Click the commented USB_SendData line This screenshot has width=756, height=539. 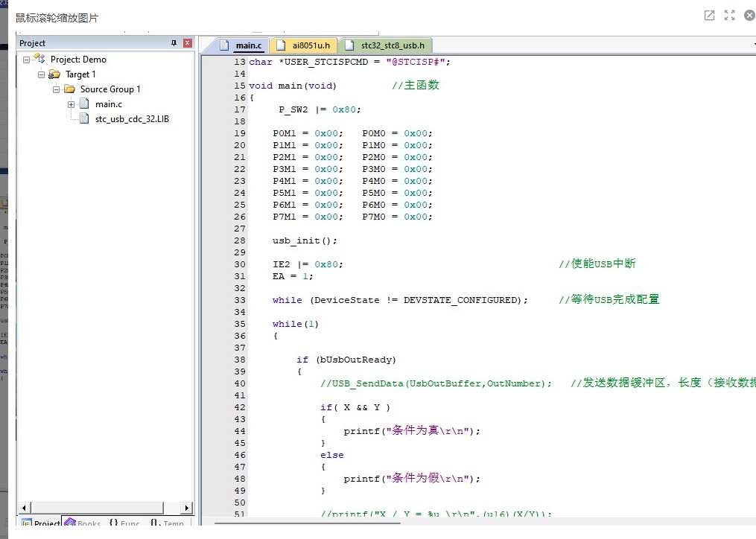click(436, 383)
